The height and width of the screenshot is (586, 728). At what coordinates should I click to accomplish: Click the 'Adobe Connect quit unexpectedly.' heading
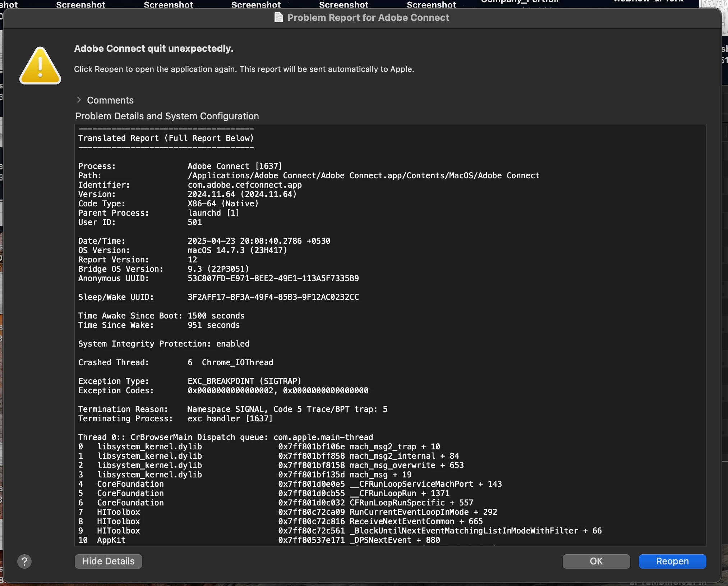[153, 49]
